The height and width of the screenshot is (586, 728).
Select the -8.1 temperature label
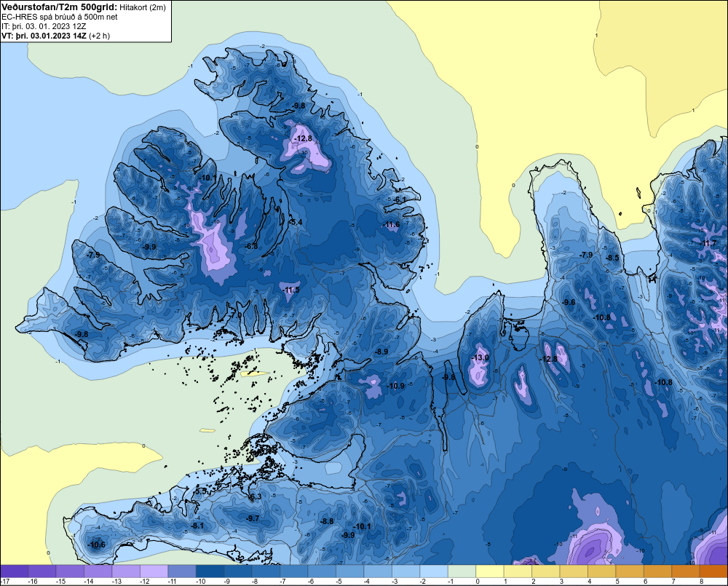coord(197,526)
